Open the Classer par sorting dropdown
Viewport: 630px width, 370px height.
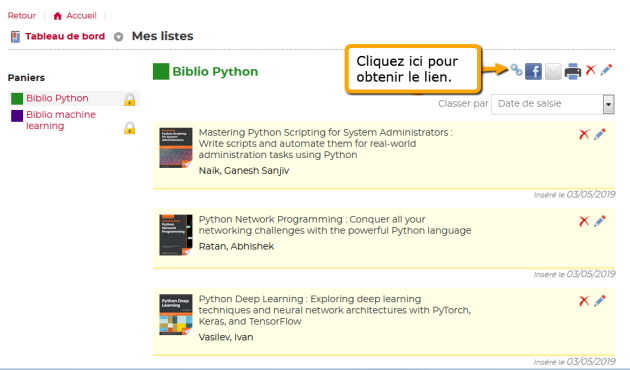tap(553, 104)
